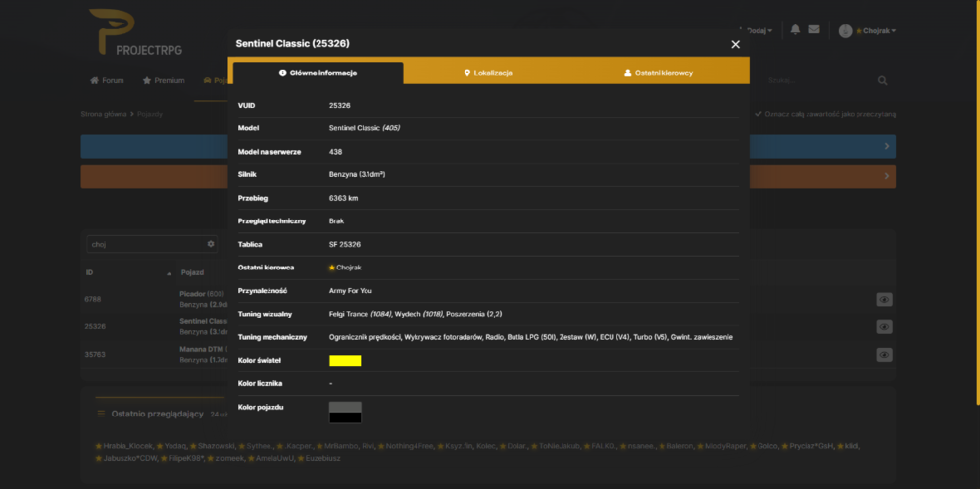Image resolution: width=980 pixels, height=489 pixels.
Task: Open the Pojazdy breadcrumb
Action: click(x=150, y=114)
